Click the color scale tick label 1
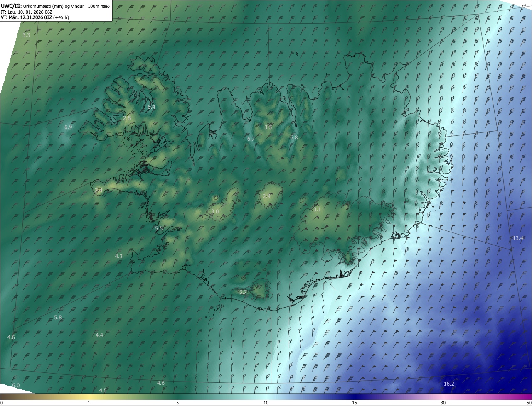The width and height of the screenshot is (532, 406). pos(89,403)
